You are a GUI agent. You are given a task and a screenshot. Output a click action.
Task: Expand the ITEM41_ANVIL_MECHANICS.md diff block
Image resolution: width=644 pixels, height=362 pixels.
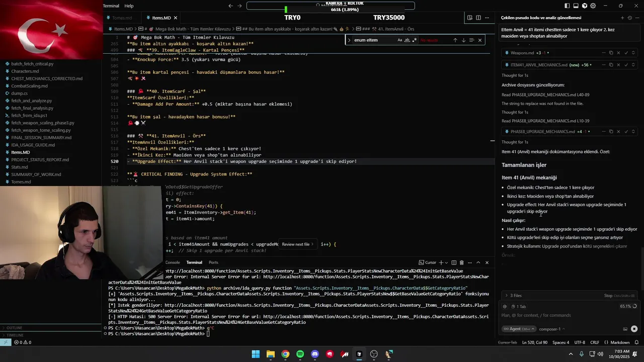tap(634, 65)
